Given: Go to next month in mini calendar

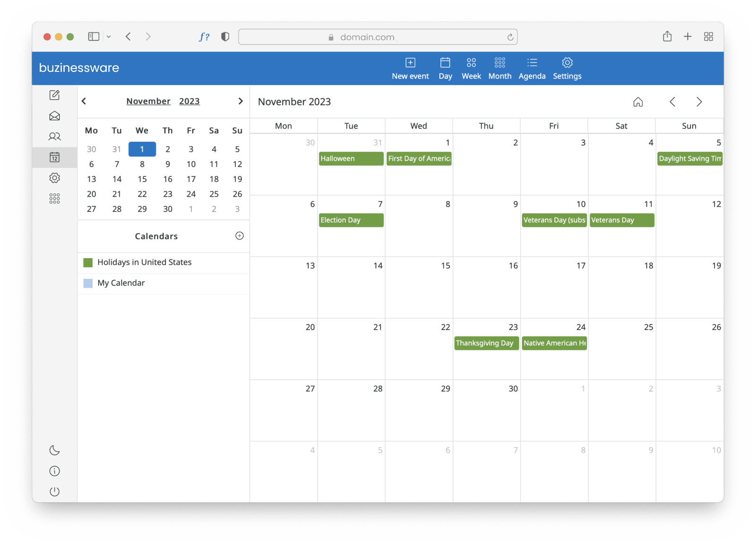Looking at the screenshot, I should [x=241, y=101].
